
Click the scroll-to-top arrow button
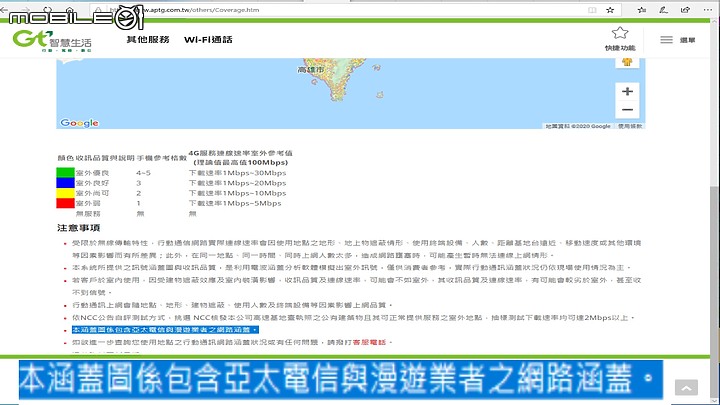(x=686, y=388)
